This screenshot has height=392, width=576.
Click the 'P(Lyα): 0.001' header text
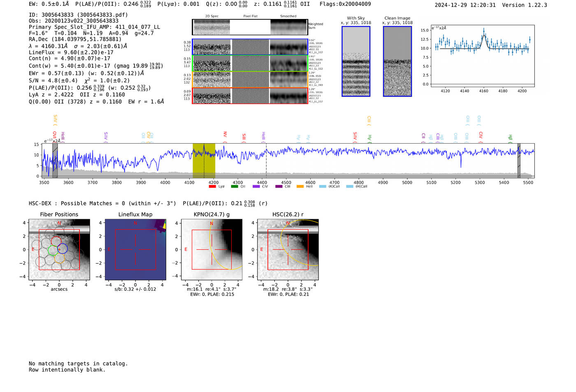pos(179,4)
